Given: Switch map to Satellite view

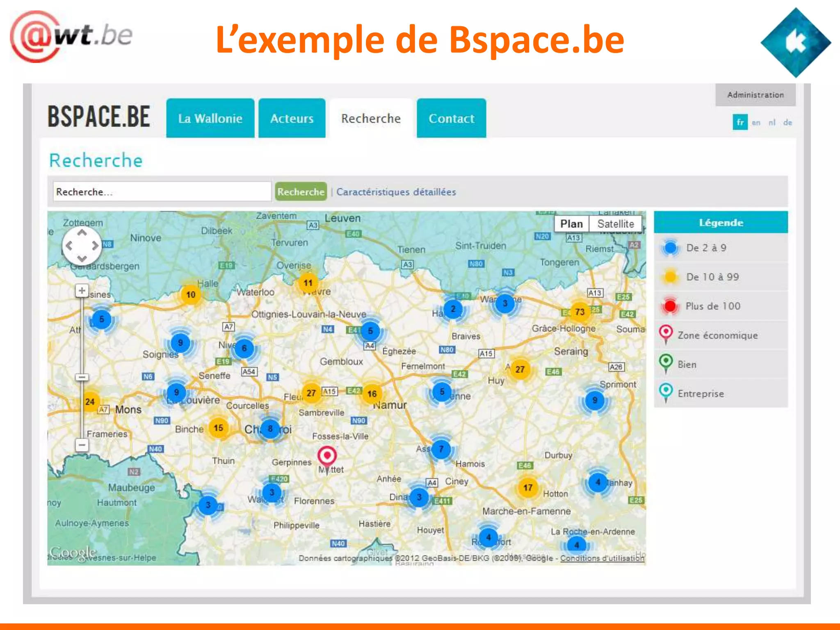Looking at the screenshot, I should pyautogui.click(x=615, y=224).
